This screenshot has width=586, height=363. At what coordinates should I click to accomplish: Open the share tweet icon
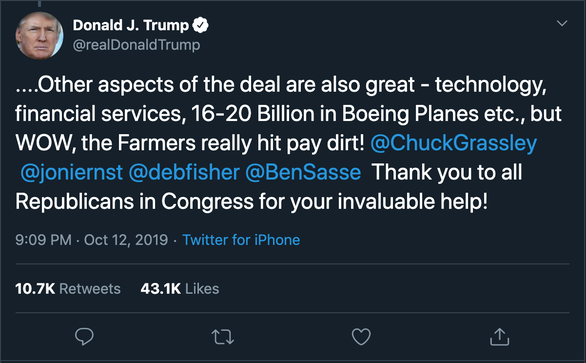click(x=499, y=336)
